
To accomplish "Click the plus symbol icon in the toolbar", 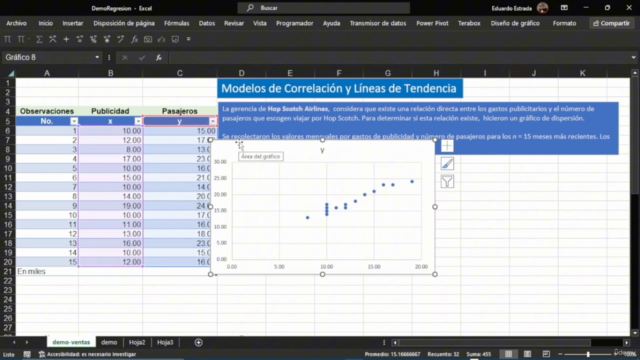I will tap(66, 40).
